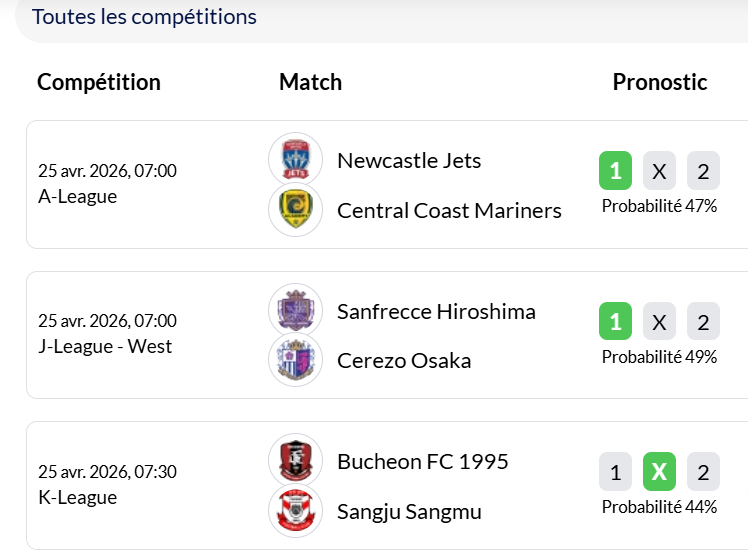Viewport: 748px width, 554px height.
Task: Click the Newcastle Jets team logo
Action: click(x=295, y=160)
